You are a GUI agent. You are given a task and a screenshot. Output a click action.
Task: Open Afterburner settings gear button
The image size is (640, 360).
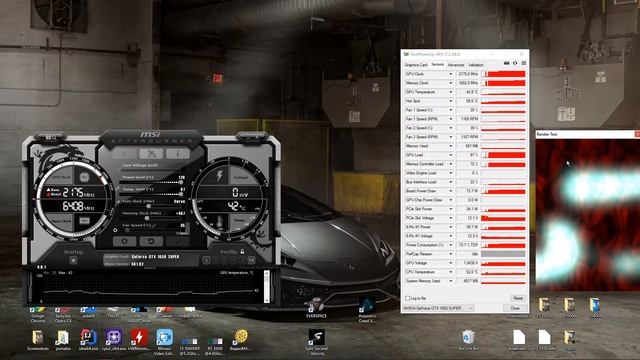[124, 241]
